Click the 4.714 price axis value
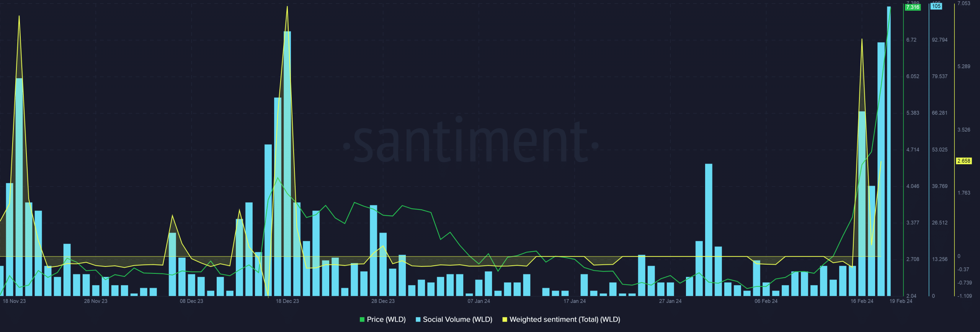Screen dimensions: 980x332 (913, 150)
